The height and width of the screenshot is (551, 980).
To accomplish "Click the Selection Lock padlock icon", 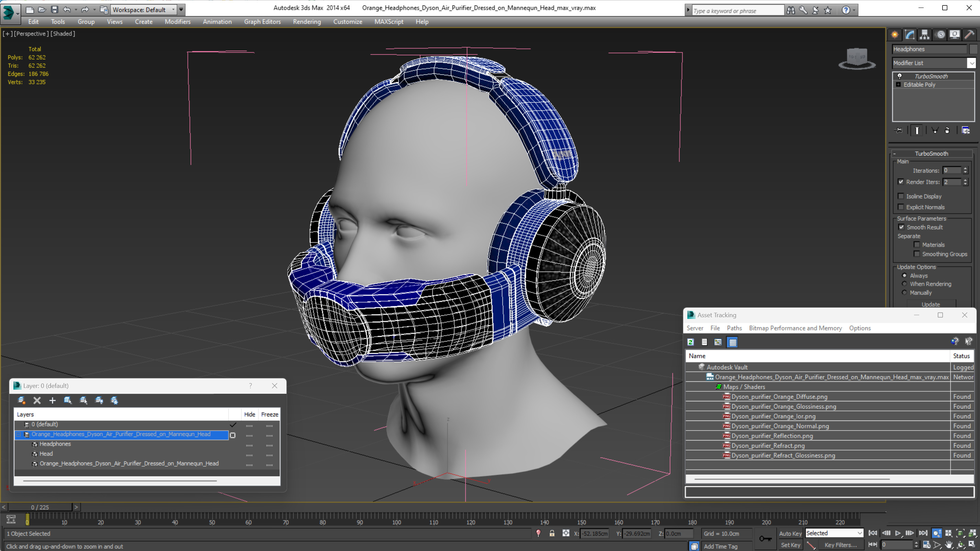I will pos(552,533).
